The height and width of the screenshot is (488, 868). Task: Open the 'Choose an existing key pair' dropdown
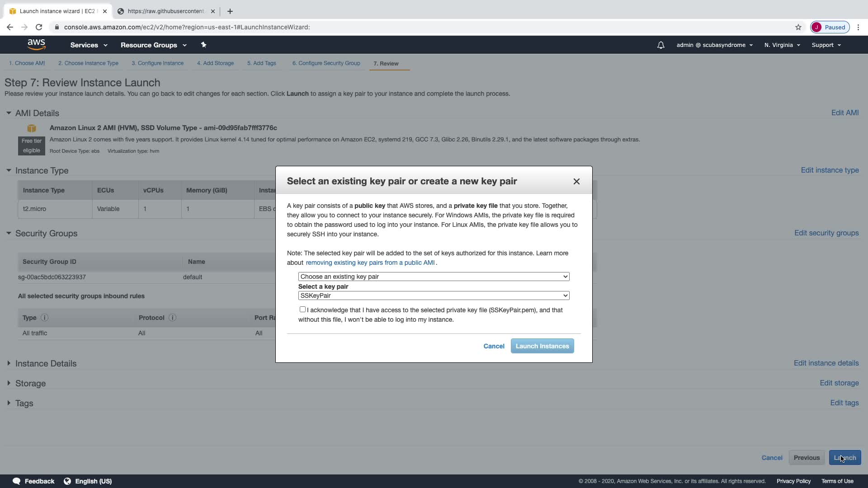434,277
